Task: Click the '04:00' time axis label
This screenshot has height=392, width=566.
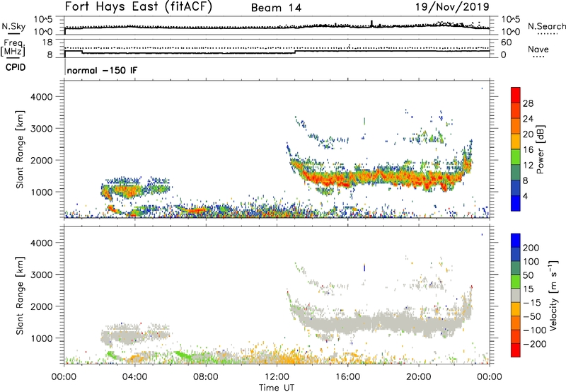Action: point(134,377)
